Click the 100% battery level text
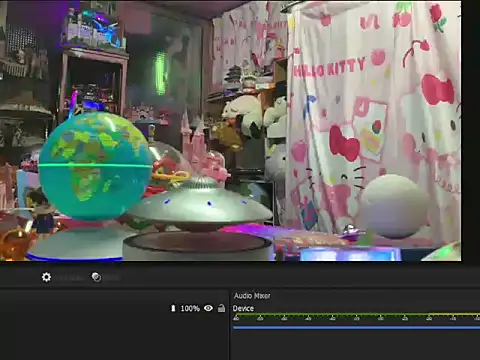Image resolution: width=480 pixels, height=360 pixels. tap(190, 308)
